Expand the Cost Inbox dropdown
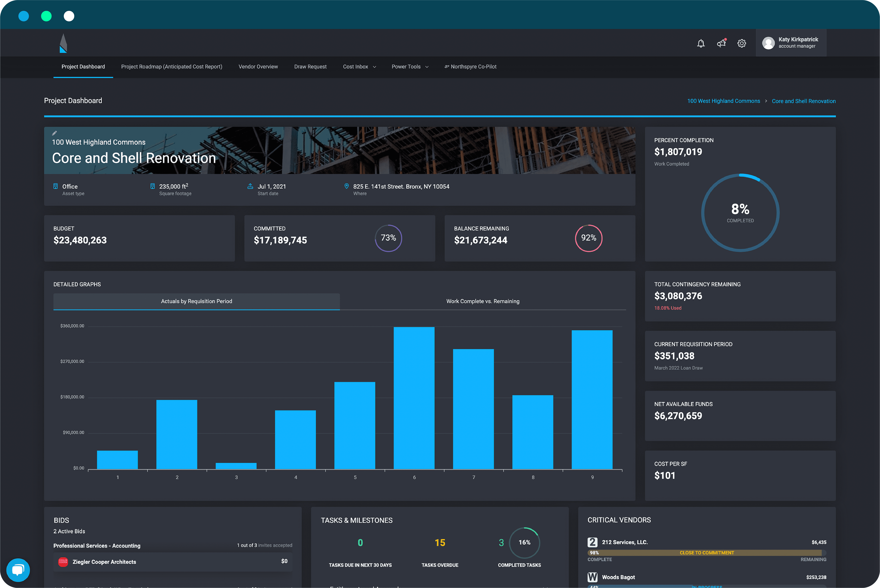Screen dimensions: 880x588 click(x=358, y=66)
